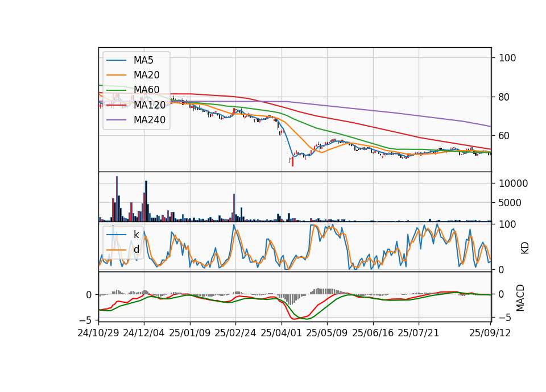Click the k legend label in KD panel
This screenshot has width=546, height=392.
pos(136,235)
